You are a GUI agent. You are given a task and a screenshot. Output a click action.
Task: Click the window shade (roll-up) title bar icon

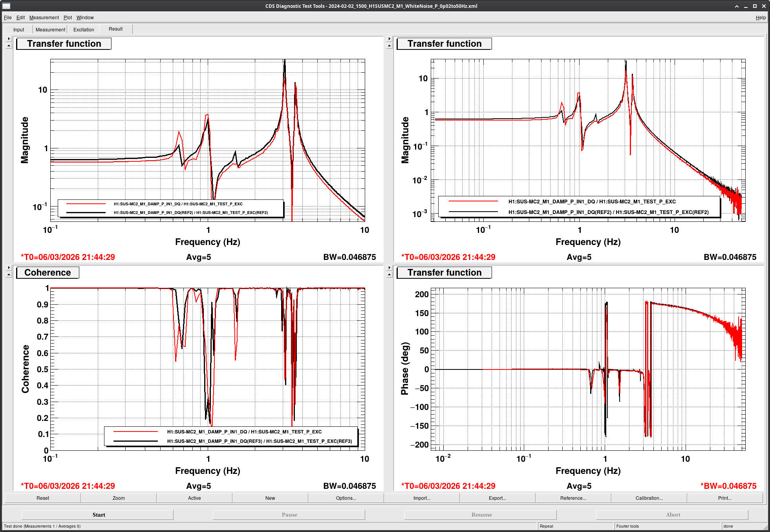[737, 6]
